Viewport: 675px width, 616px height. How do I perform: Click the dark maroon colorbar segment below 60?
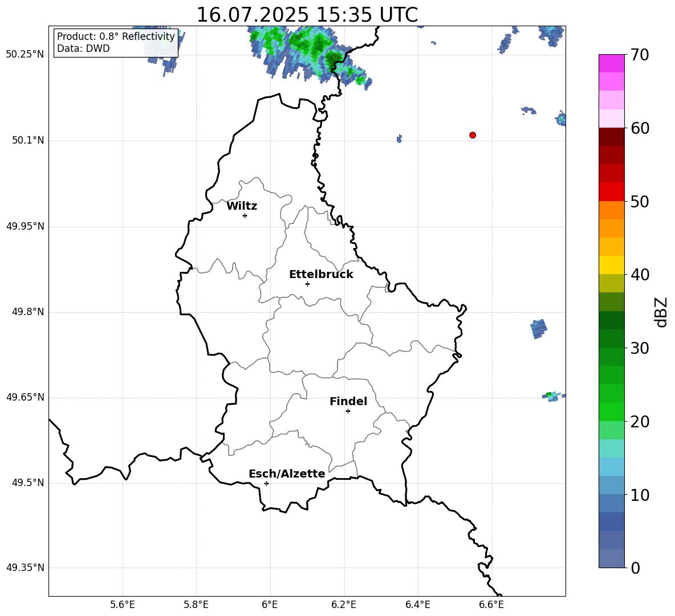[612, 137]
